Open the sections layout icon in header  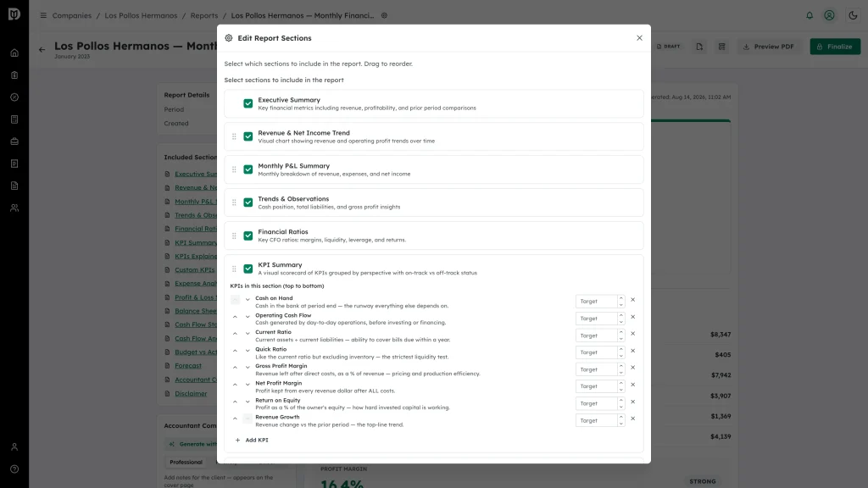click(722, 47)
